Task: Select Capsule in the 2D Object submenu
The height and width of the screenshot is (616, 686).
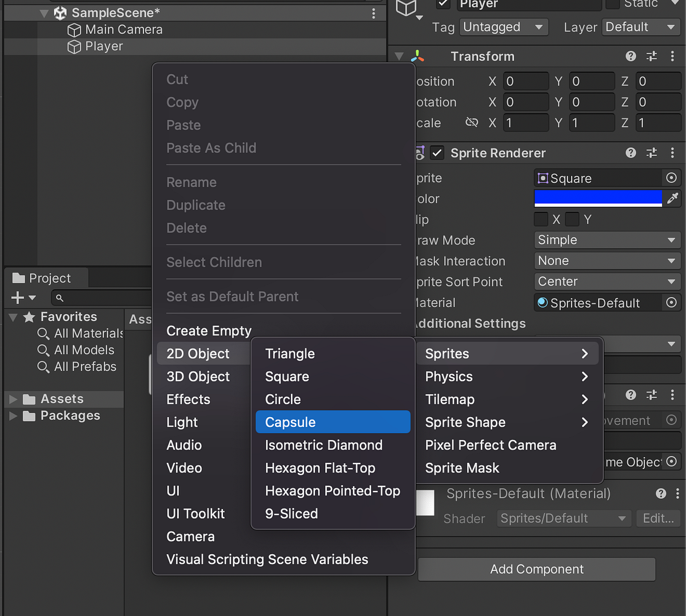Action: point(333,422)
